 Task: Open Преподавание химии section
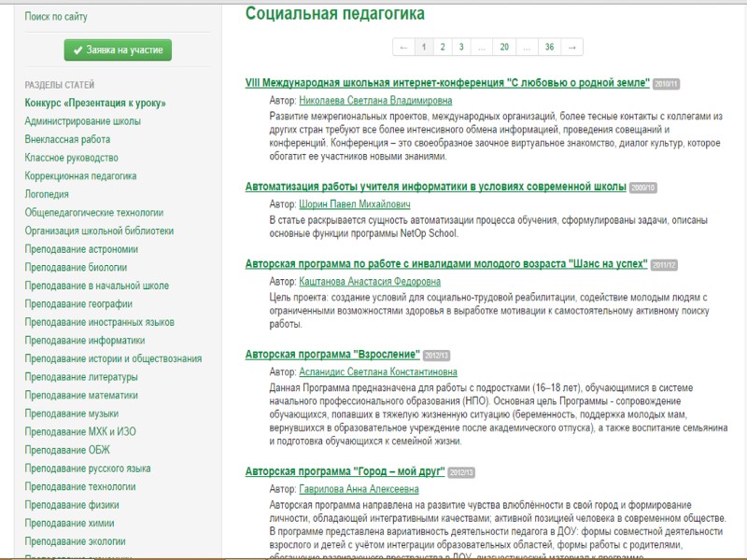coord(69,523)
